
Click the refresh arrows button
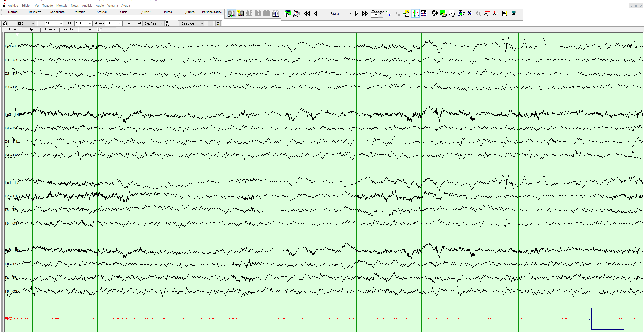(218, 24)
